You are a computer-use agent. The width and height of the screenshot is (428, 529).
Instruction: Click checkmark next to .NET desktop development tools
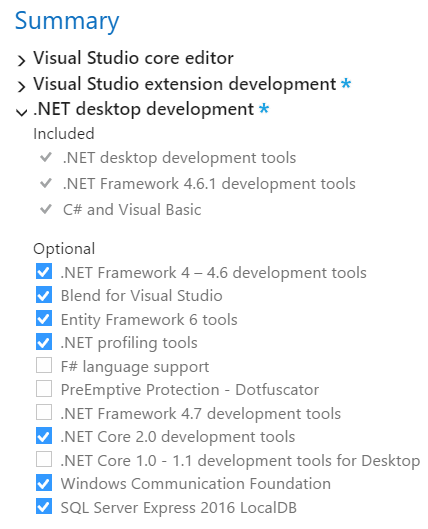point(46,157)
